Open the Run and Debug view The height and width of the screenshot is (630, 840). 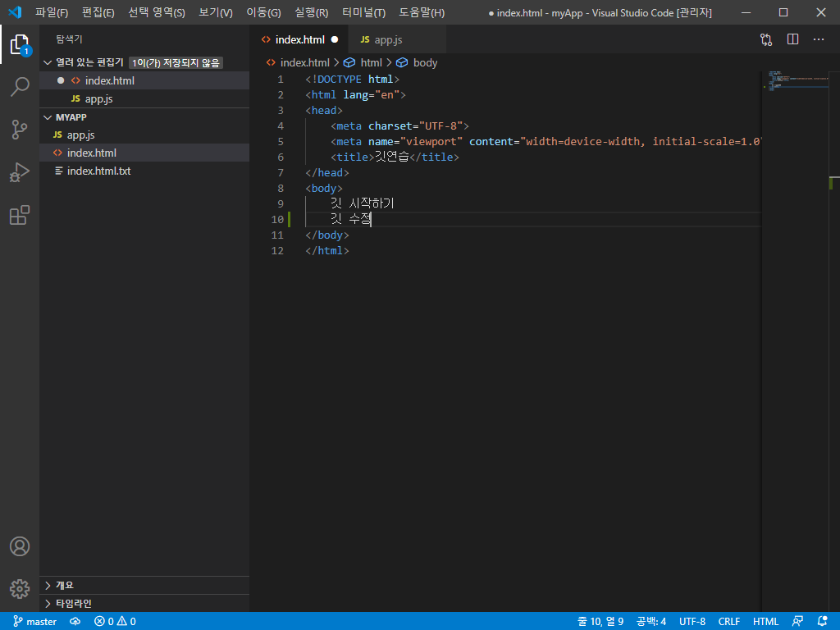click(20, 172)
